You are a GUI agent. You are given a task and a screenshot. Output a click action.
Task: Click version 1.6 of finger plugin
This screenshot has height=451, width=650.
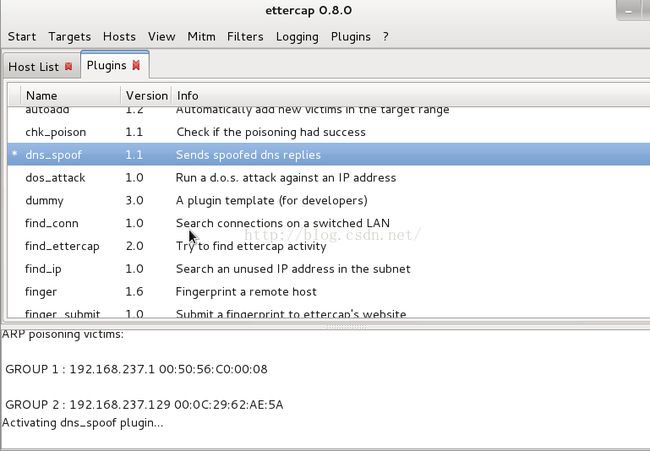[134, 292]
